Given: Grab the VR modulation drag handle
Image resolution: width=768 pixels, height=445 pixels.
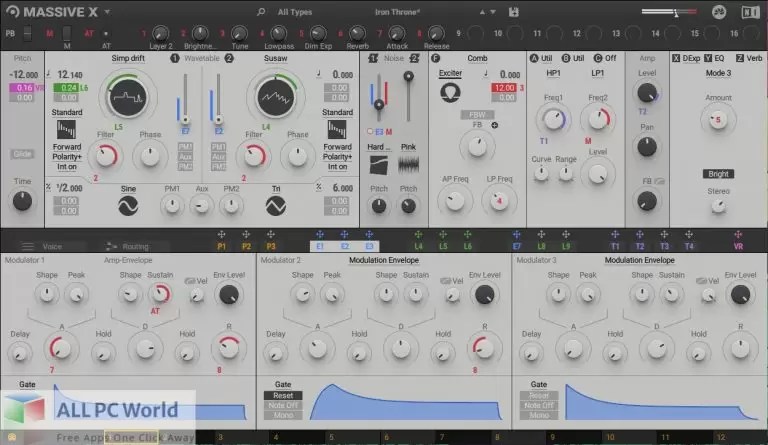Looking at the screenshot, I should pyautogui.click(x=738, y=234).
